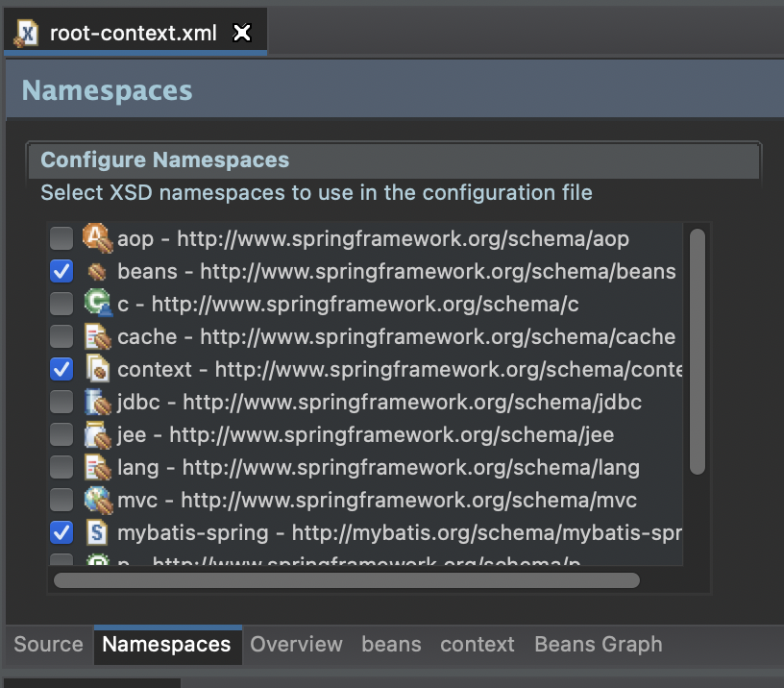Select the aop schema URL text
The height and width of the screenshot is (688, 784).
403,239
